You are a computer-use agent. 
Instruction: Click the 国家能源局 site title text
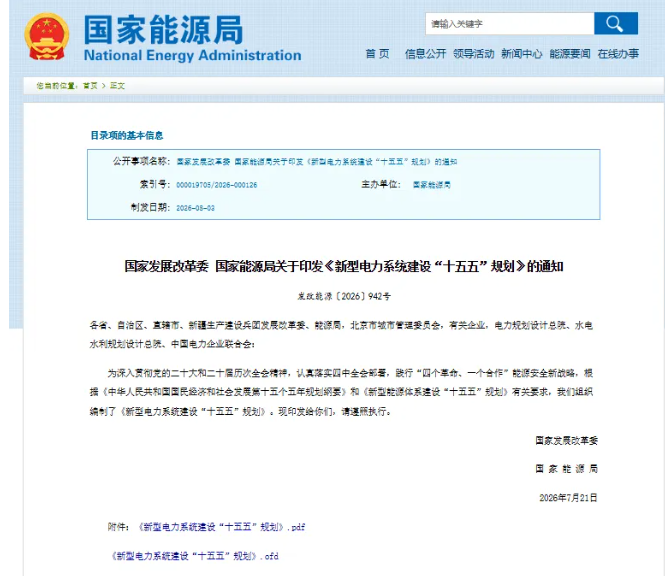[163, 30]
